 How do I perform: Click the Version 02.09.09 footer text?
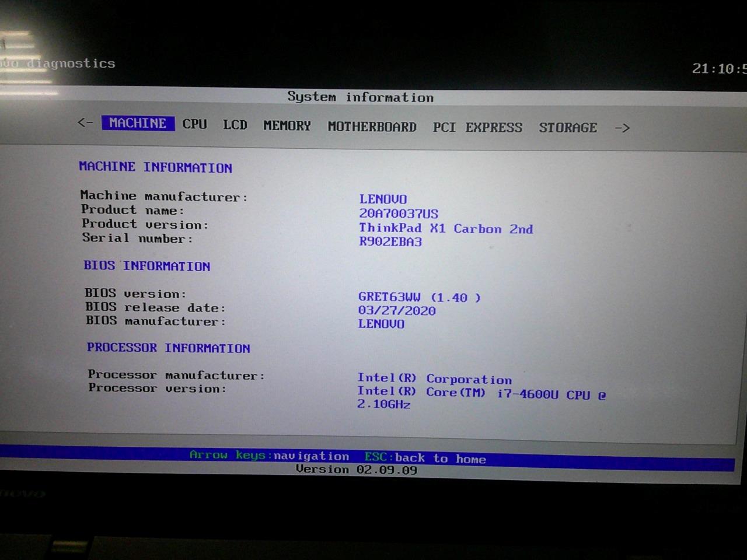pos(357,470)
